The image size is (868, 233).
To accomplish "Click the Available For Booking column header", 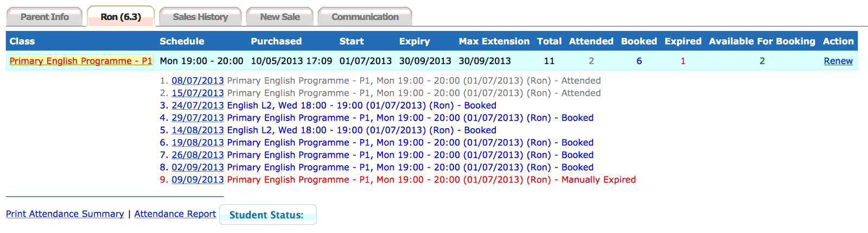I will (762, 41).
